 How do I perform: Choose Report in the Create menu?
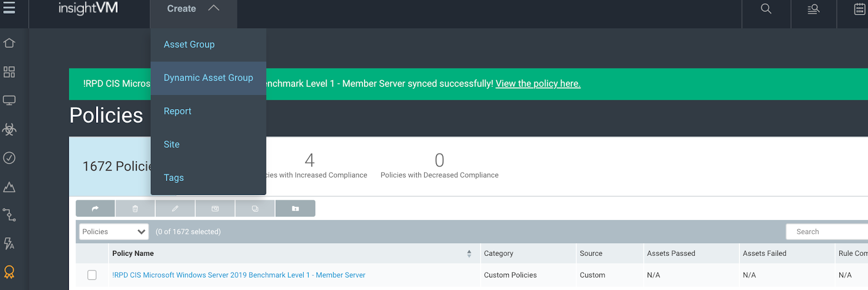tap(177, 111)
